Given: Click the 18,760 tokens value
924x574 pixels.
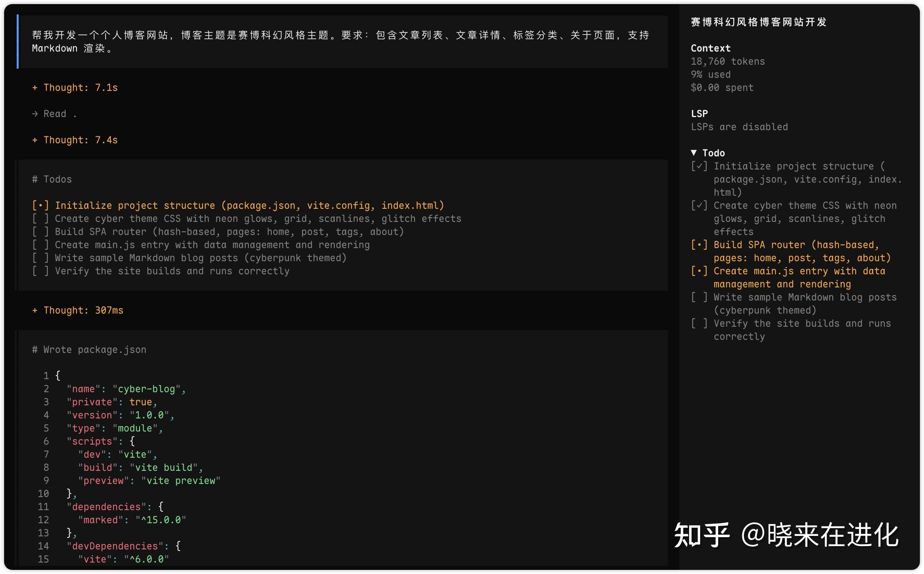Looking at the screenshot, I should click(728, 61).
